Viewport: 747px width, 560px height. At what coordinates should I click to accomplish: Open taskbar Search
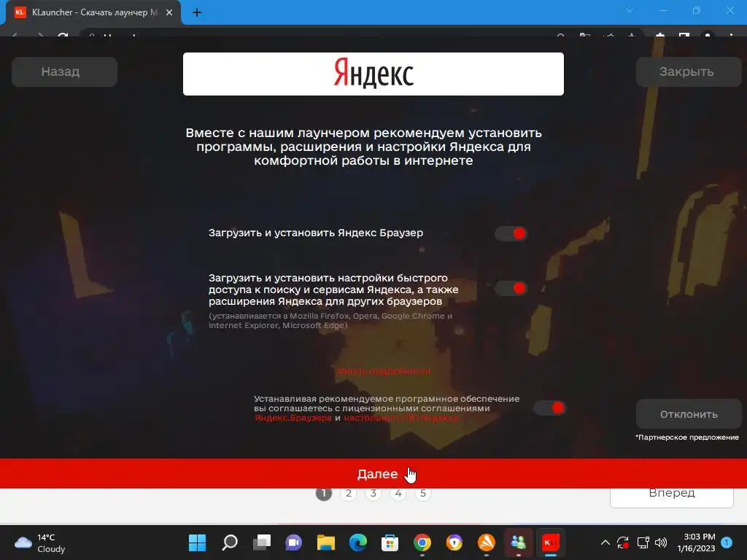click(230, 542)
